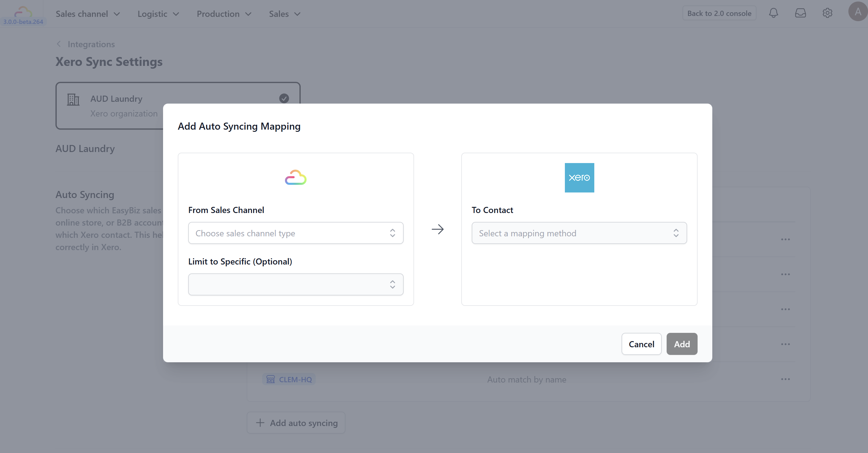The height and width of the screenshot is (453, 868).
Task: Click the Xero logo in the dialog
Action: point(579,178)
